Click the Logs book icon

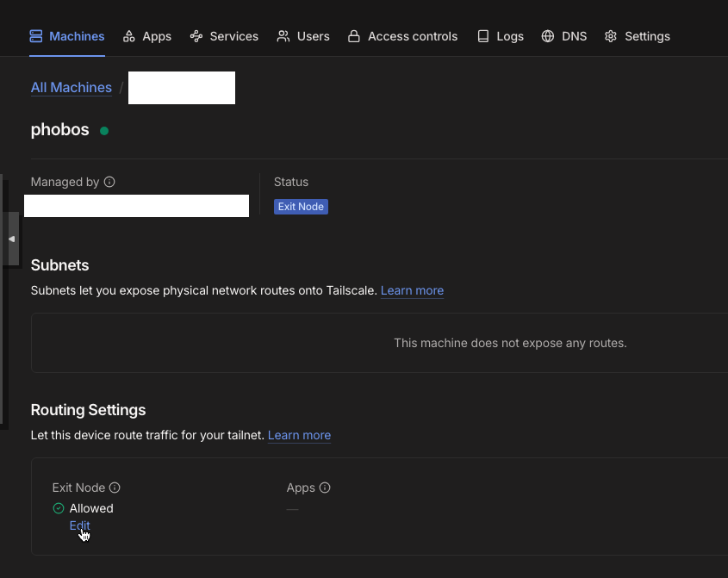482,36
